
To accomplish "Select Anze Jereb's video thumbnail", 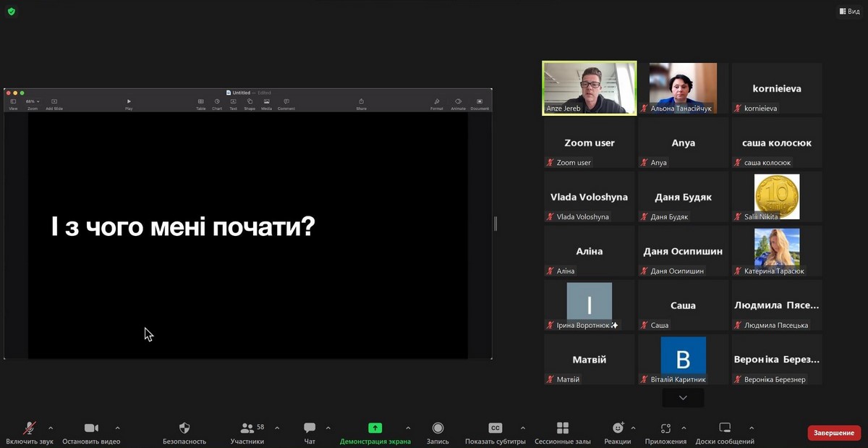I will pos(590,88).
